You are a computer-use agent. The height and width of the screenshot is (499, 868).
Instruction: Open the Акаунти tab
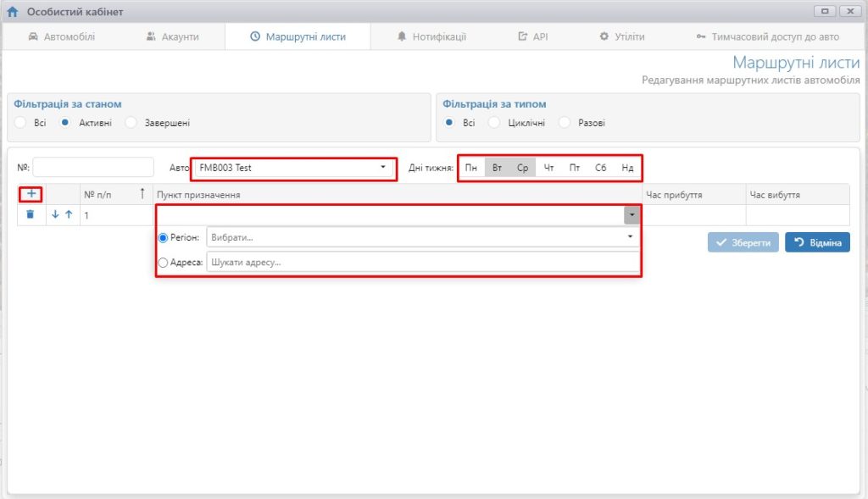coord(172,36)
